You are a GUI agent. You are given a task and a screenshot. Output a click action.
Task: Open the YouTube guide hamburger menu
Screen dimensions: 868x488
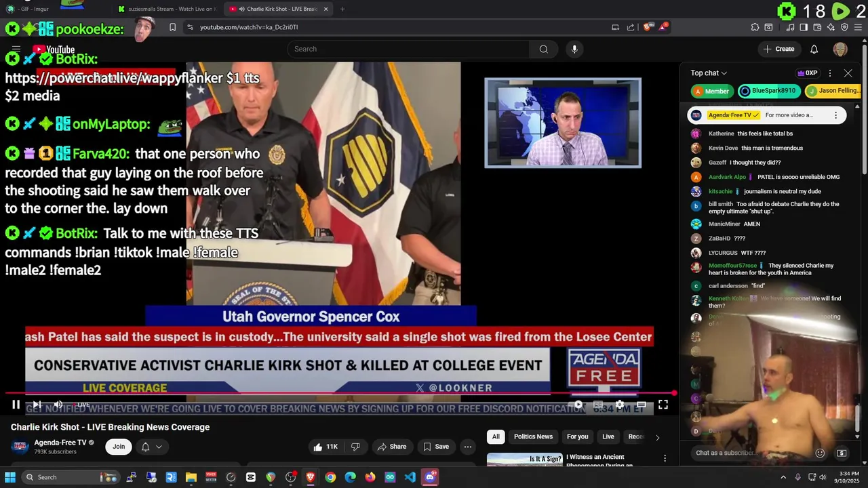(16, 49)
